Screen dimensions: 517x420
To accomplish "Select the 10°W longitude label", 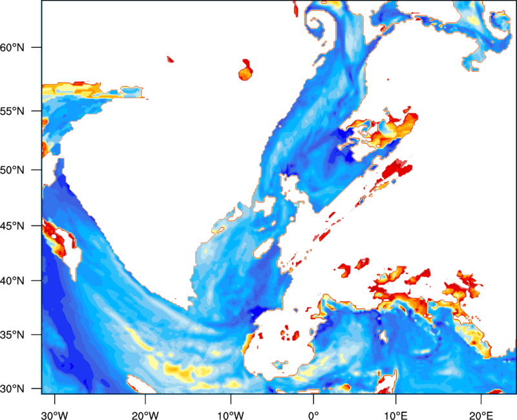I will point(231,415).
